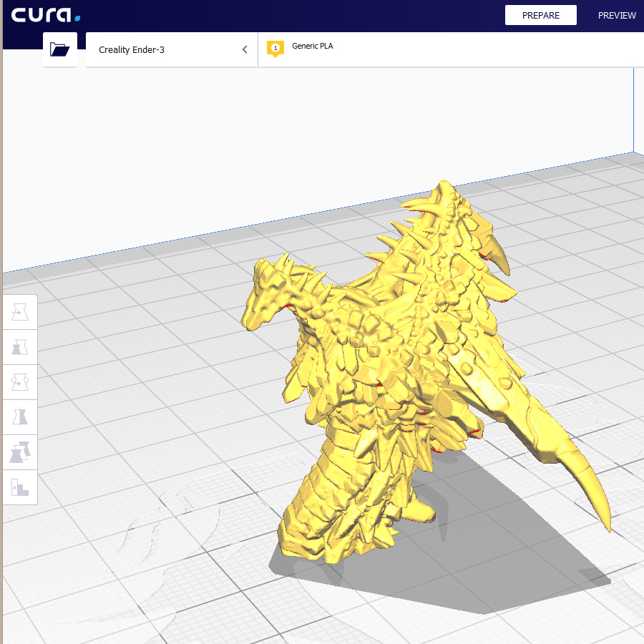Collapse printer panel with chevron arrow
Viewport: 644px width, 644px height.
tap(245, 49)
